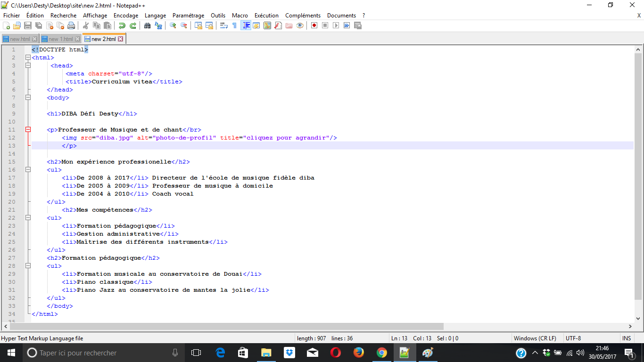Collapse the ul fold marker on line 16

pyautogui.click(x=28, y=170)
